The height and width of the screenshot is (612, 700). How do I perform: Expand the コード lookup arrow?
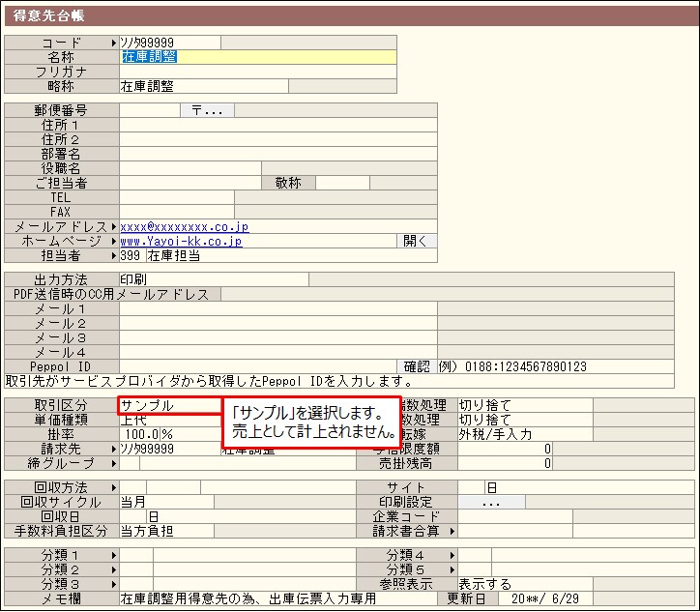coord(114,43)
